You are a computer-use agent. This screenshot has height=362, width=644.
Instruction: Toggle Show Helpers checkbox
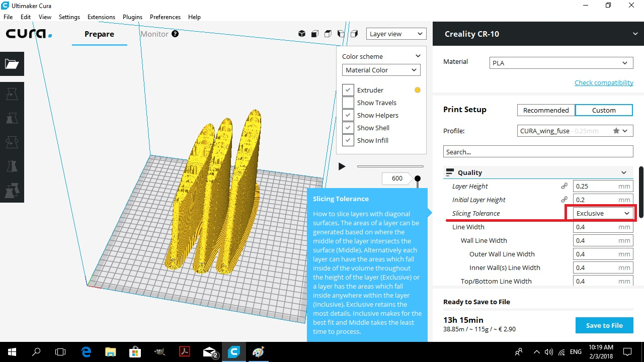[x=348, y=115]
